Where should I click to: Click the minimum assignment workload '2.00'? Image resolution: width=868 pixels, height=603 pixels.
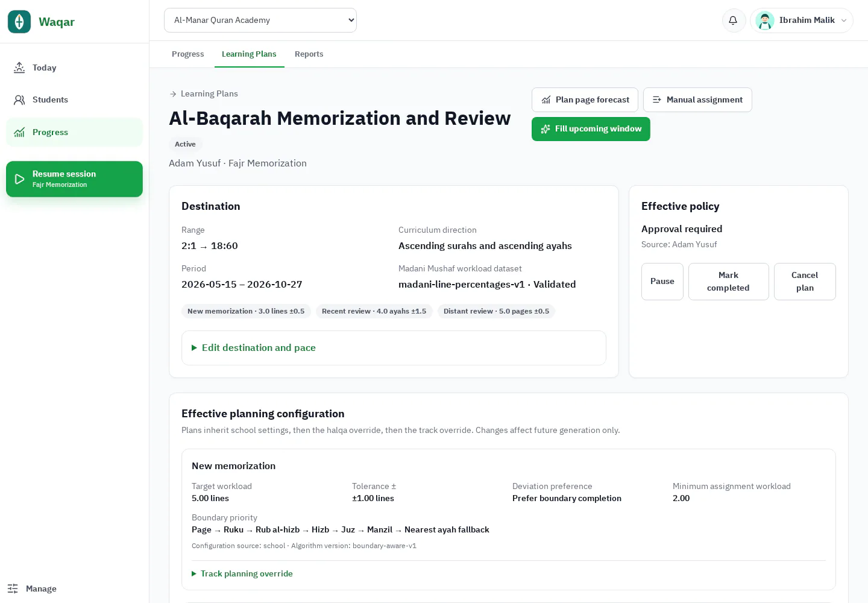[681, 499]
